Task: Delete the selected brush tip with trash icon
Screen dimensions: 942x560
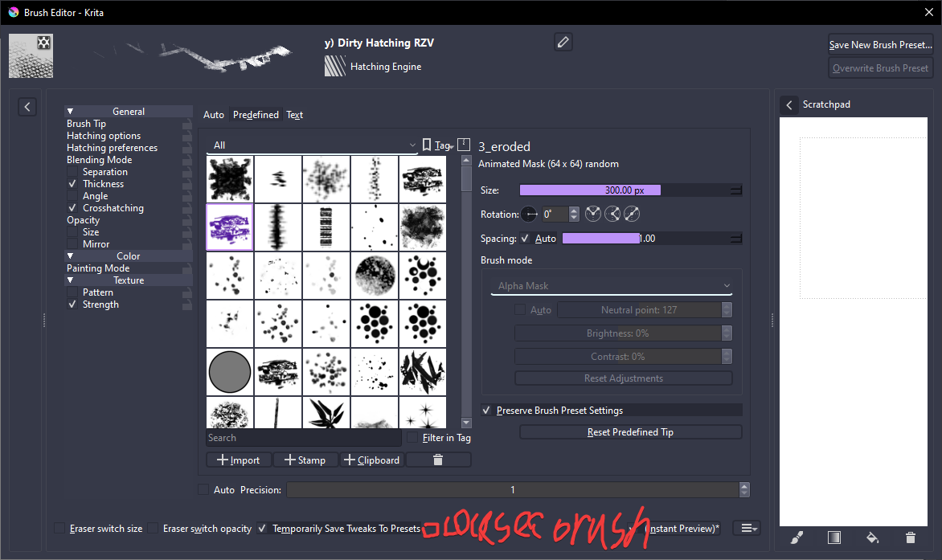Action: tap(438, 460)
